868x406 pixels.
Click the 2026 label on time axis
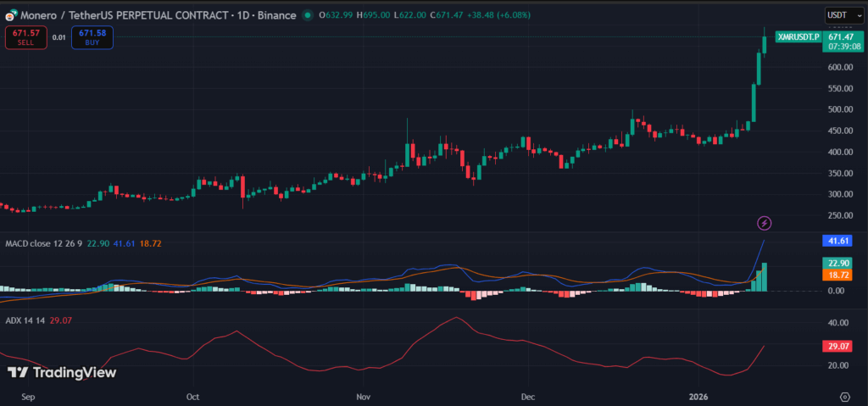[x=698, y=396]
